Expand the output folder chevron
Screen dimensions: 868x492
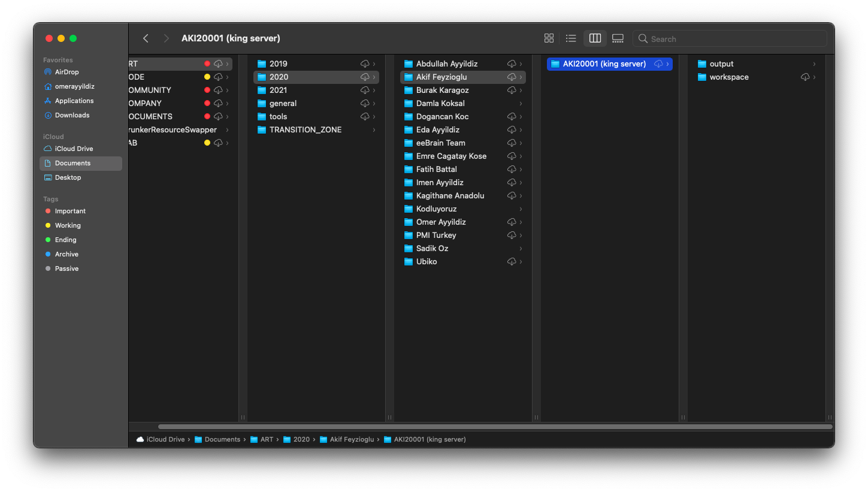(814, 64)
